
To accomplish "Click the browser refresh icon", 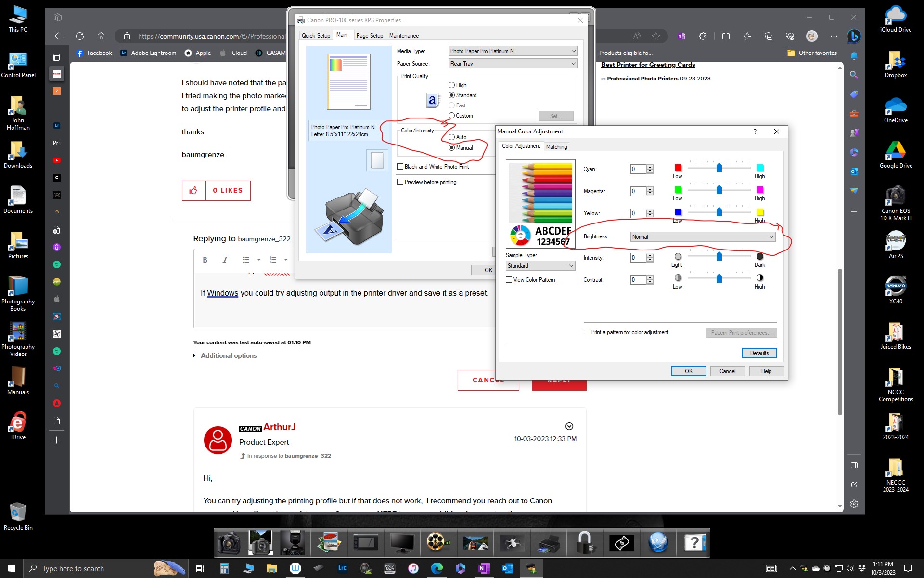I will coord(80,36).
